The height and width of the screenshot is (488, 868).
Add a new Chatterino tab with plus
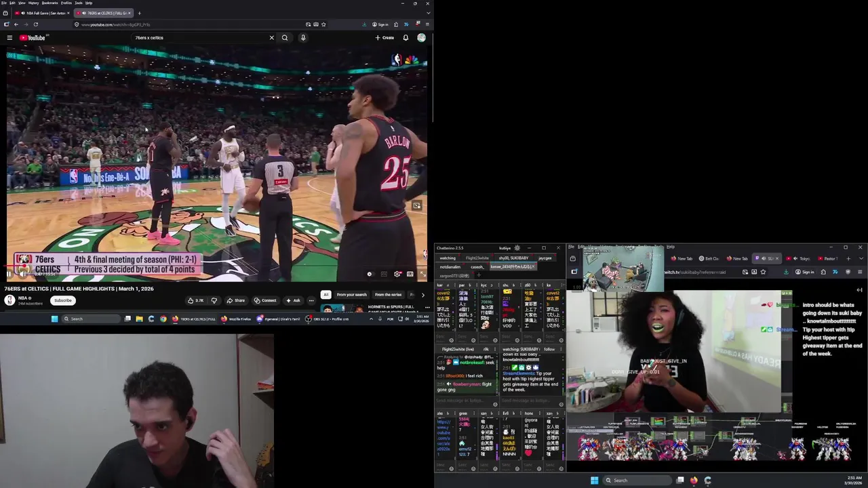coord(478,275)
